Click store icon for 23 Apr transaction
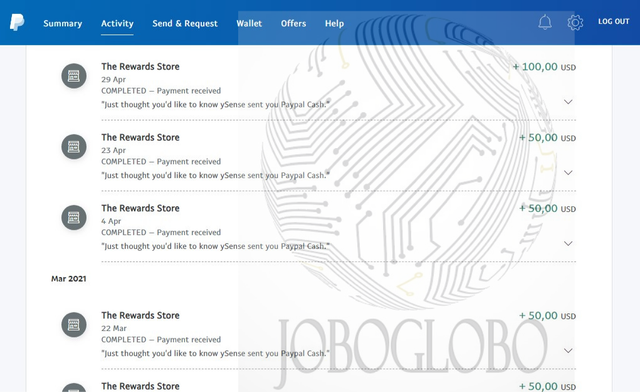The width and height of the screenshot is (640, 392). tap(74, 147)
